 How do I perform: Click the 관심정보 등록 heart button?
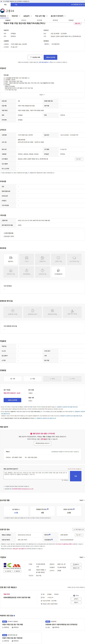tap(35, 57)
